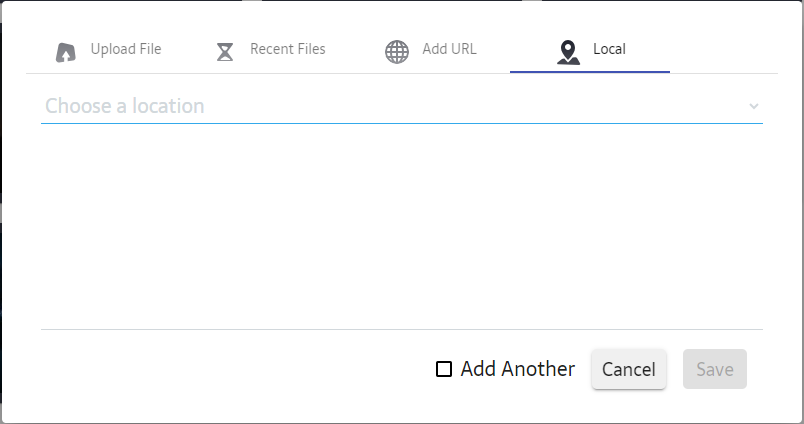The width and height of the screenshot is (804, 424).
Task: Click the Choose a location placeholder text
Action: click(x=125, y=106)
